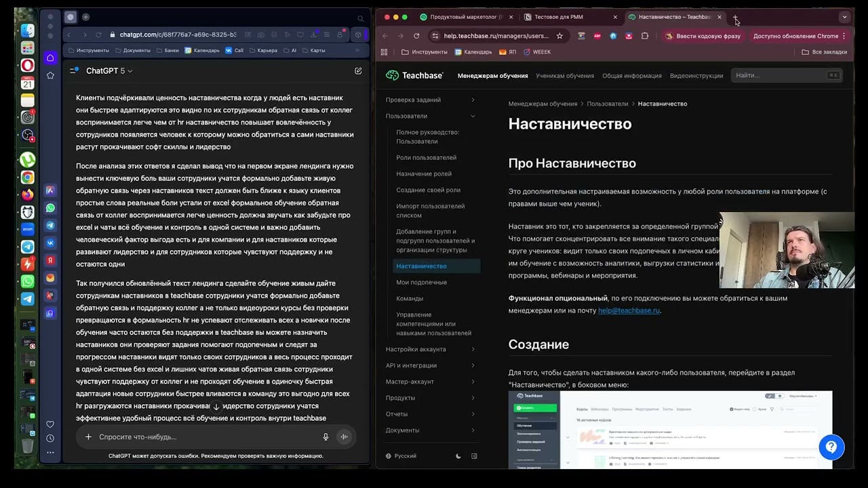The width and height of the screenshot is (868, 488).
Task: Click 'Доступно обновление Chrome' button
Action: coord(800,36)
